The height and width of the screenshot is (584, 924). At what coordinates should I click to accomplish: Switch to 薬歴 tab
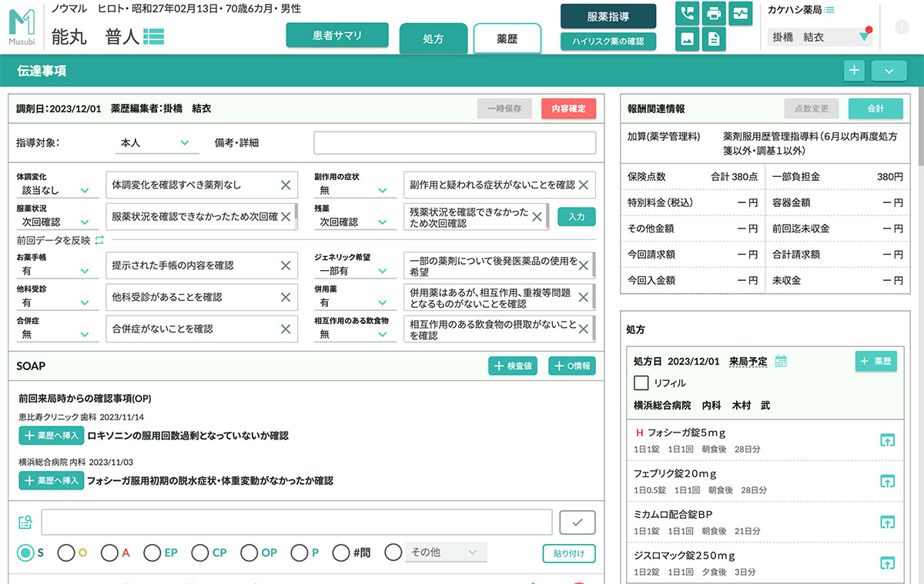point(507,38)
